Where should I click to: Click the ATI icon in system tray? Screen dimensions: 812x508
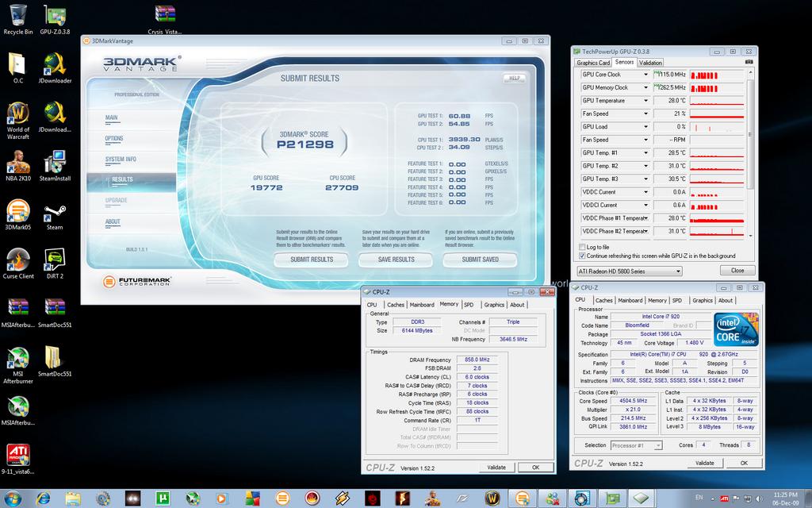click(x=725, y=498)
